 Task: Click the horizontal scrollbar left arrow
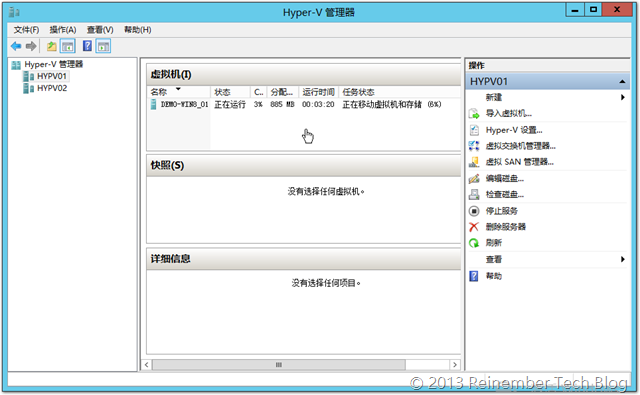tap(147, 365)
